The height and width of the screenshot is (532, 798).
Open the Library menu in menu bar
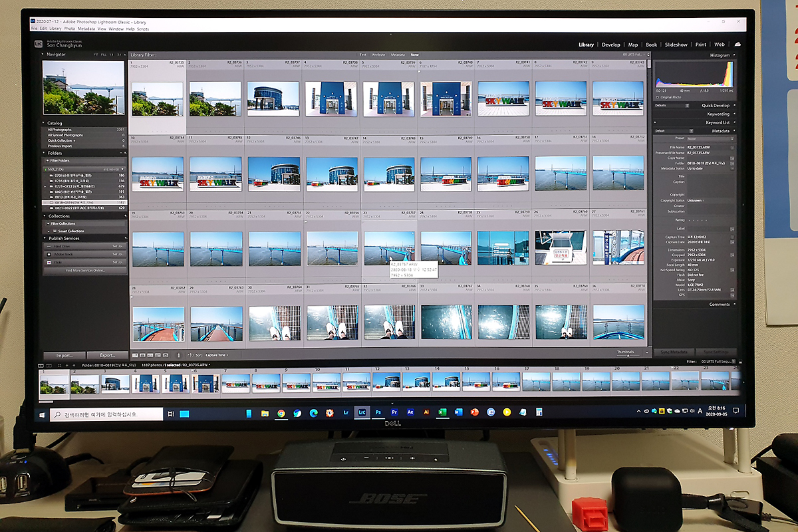tap(55, 29)
